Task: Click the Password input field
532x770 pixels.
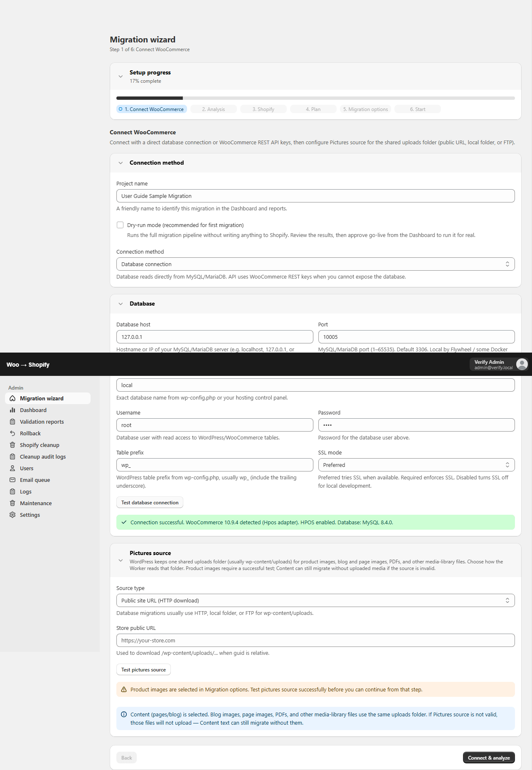Action: coord(416,425)
